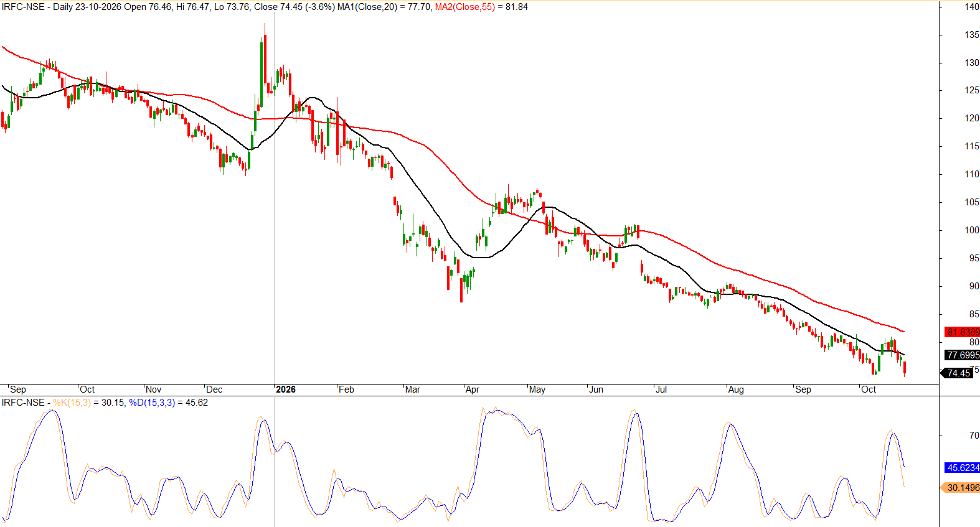Click the 110 price axis label

click(x=972, y=174)
